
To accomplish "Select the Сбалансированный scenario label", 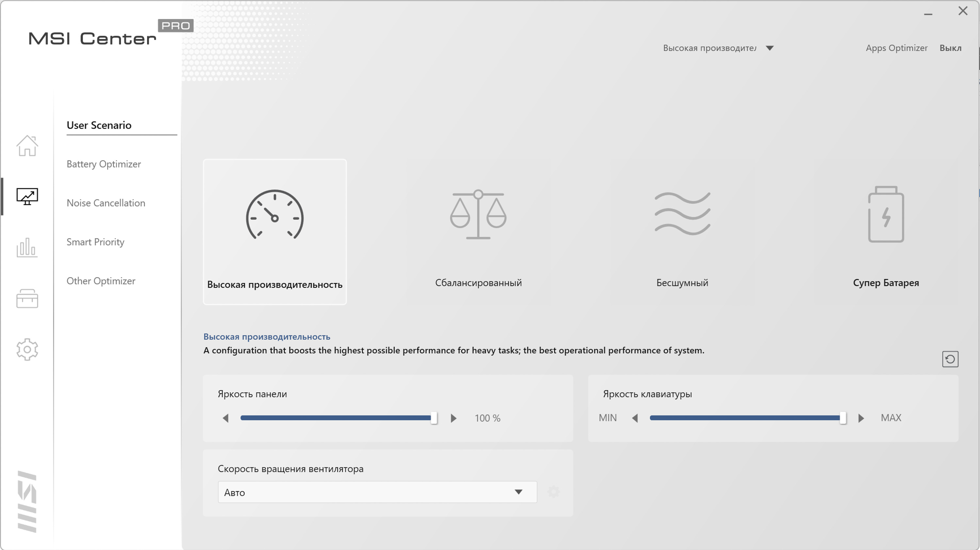I will pyautogui.click(x=478, y=282).
